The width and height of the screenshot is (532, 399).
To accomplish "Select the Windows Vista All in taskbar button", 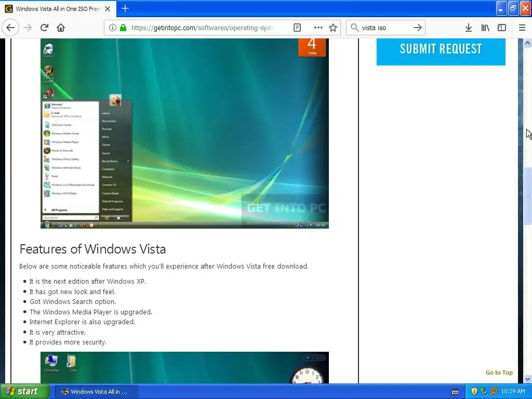I will [x=96, y=392].
